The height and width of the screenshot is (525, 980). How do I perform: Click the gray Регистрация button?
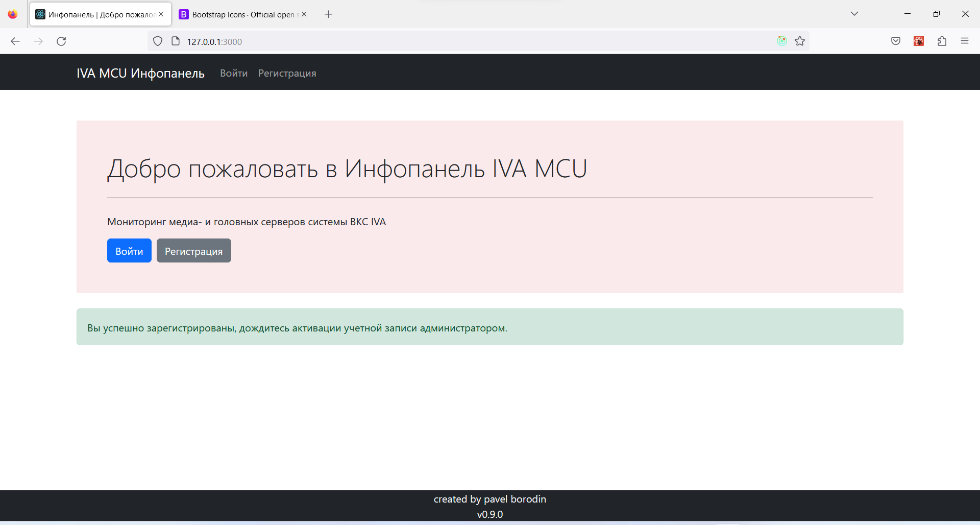click(194, 251)
